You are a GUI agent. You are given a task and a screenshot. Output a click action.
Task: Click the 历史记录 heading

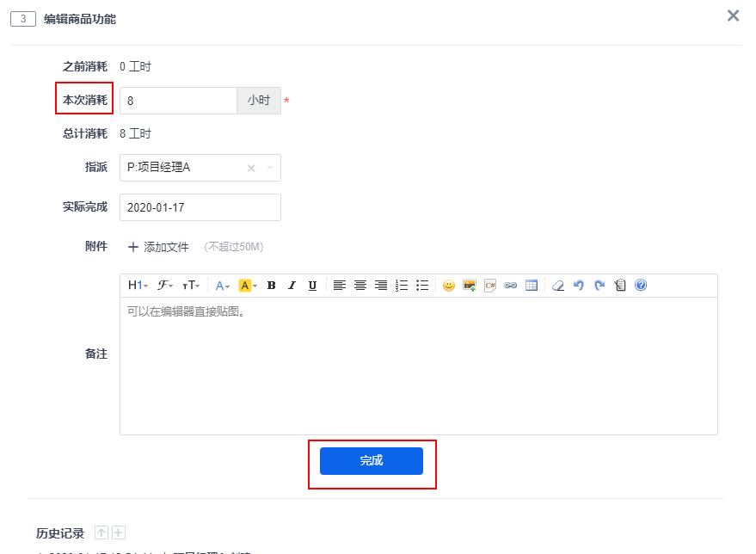pos(60,533)
